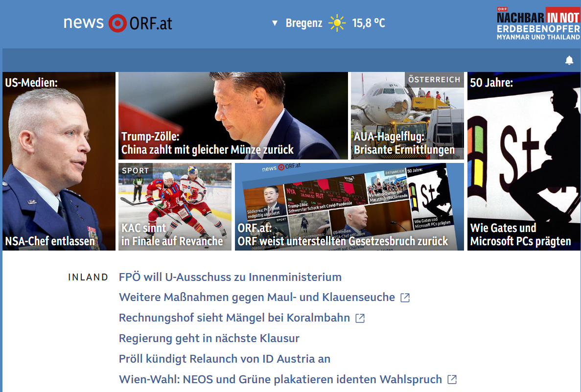Viewport: 581px width, 392px height.
Task: Open Wie Gates und Microsoft PCs prägten
Action: click(524, 161)
